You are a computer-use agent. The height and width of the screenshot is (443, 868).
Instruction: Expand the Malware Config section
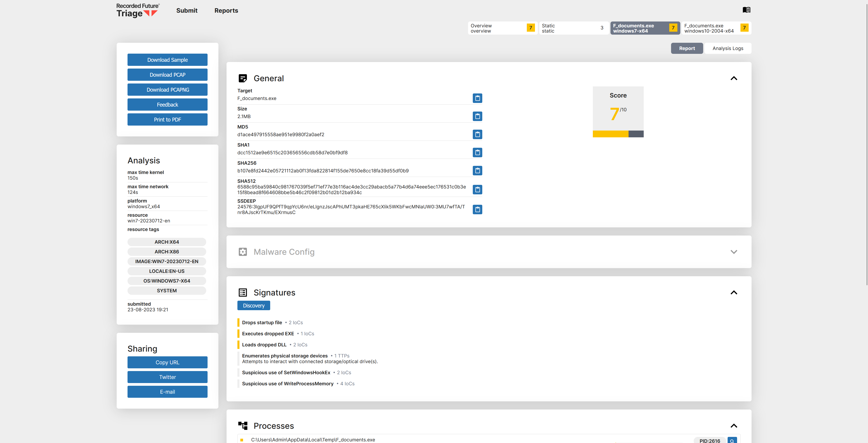[x=733, y=252]
